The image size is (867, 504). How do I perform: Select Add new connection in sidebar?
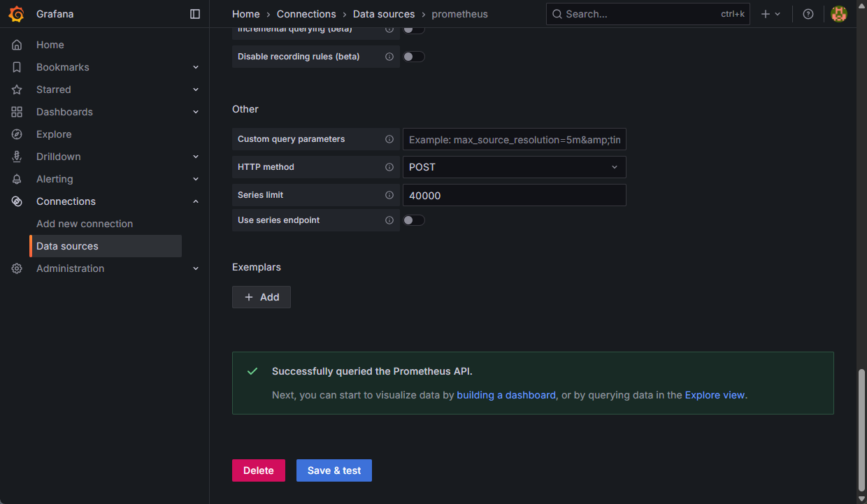[85, 224]
